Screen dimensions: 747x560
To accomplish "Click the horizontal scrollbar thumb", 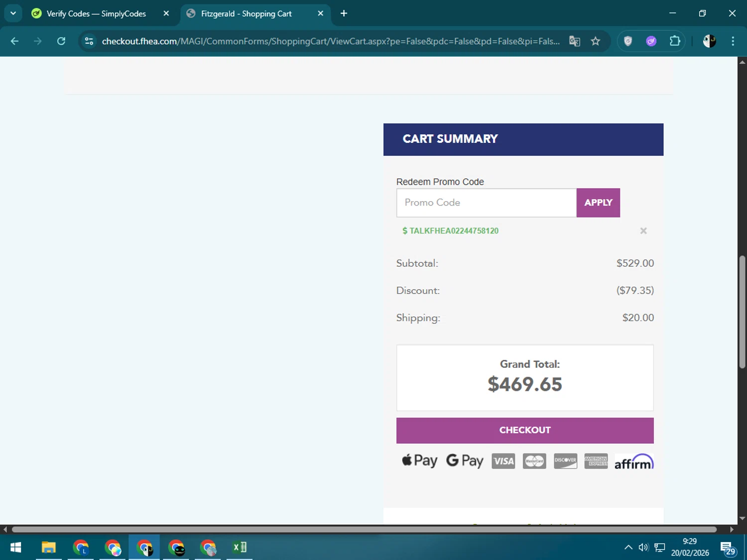I will (364, 530).
